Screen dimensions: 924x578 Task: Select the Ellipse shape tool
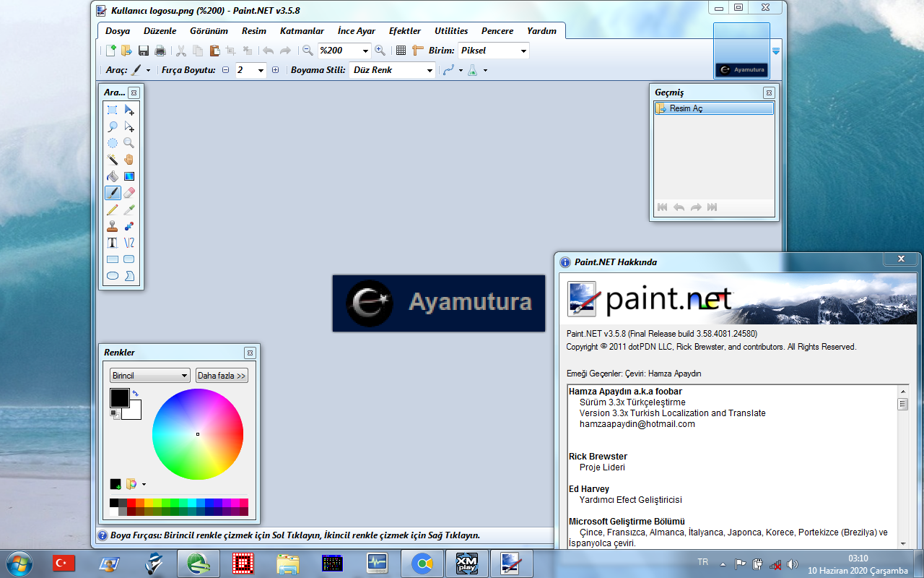pyautogui.click(x=113, y=276)
